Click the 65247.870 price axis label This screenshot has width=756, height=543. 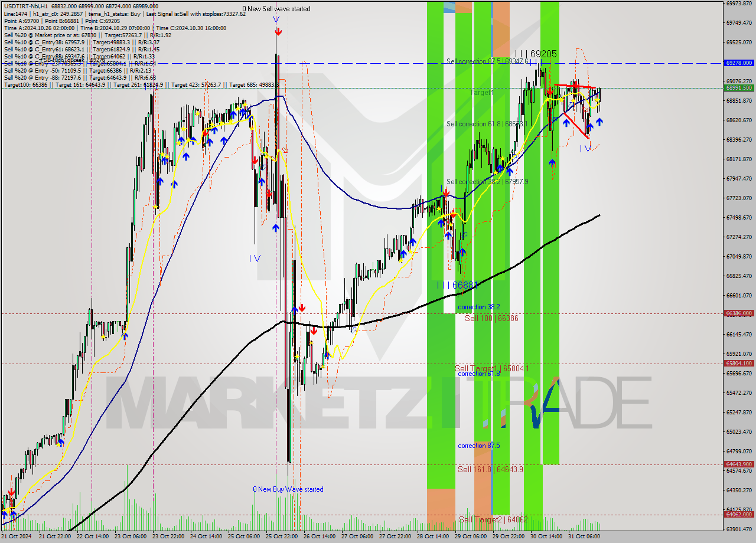(739, 413)
